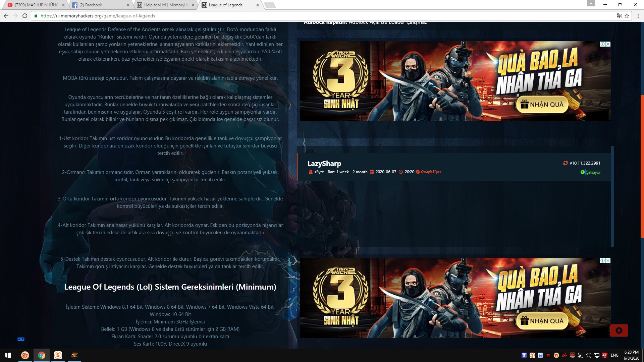Click the translate page icon in address bar
Image resolution: width=644 pixels, height=362 pixels.
coord(619,16)
